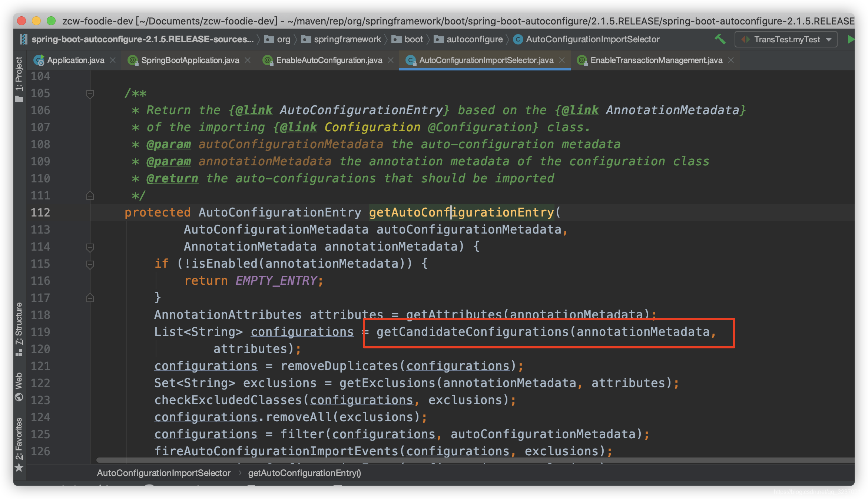Close the EnableAutoConfiguration.java tab
Screen dimensions: 868x499
coord(391,60)
